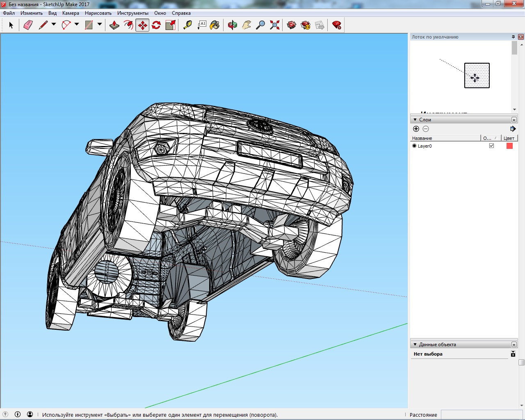
Task: Select the Rectangle shape tool
Action: point(89,25)
